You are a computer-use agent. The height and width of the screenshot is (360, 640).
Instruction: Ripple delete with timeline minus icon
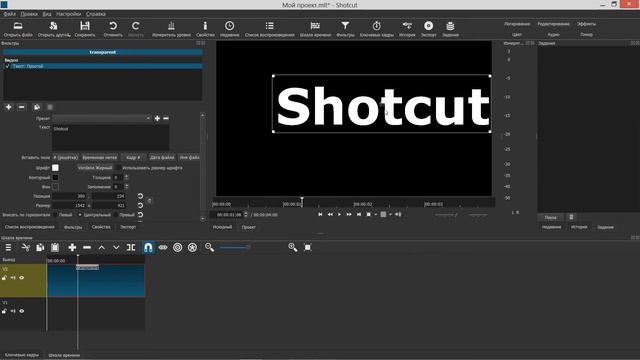87,247
